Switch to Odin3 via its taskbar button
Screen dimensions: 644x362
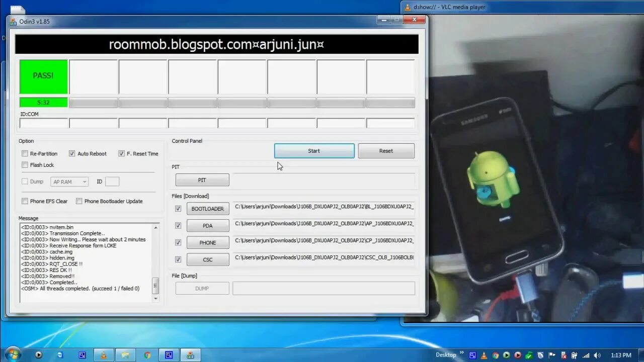pos(190,354)
